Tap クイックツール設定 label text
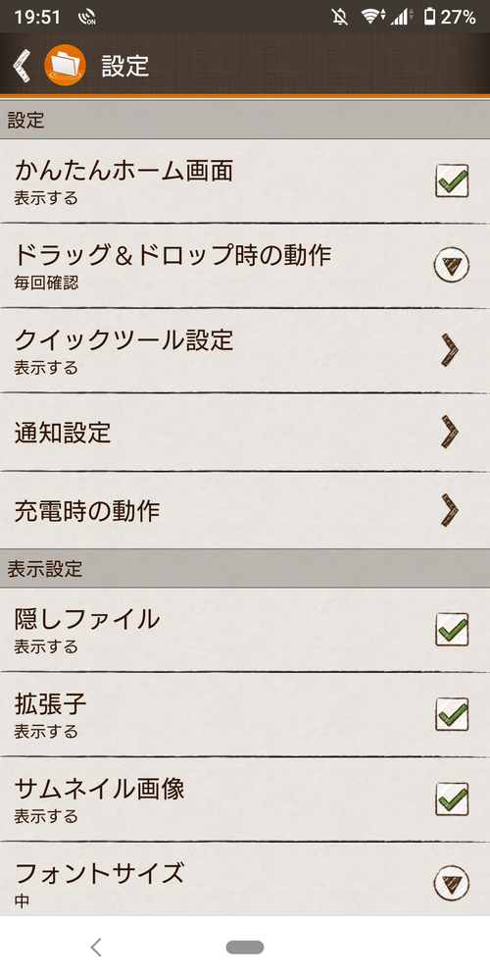Viewport: 490px width, 980px height. [123, 340]
